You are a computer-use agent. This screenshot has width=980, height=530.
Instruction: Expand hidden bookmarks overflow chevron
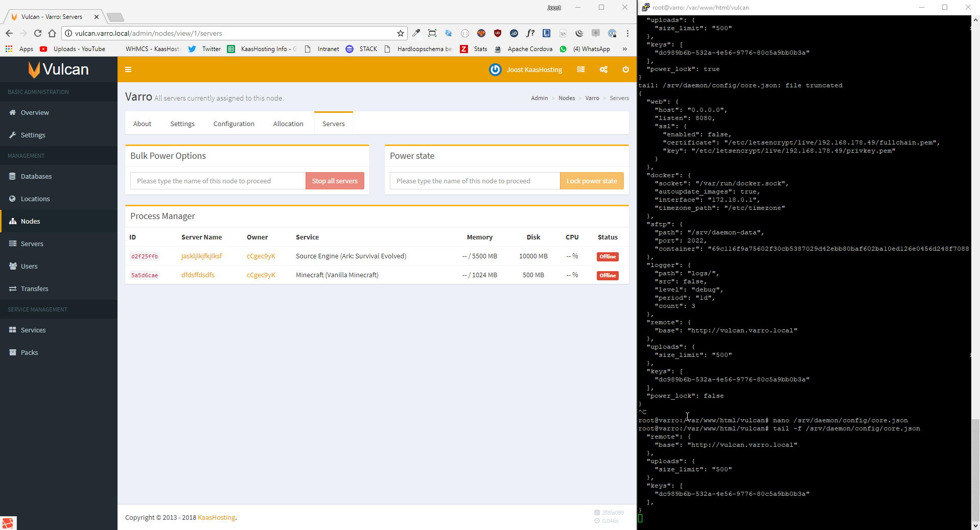624,49
